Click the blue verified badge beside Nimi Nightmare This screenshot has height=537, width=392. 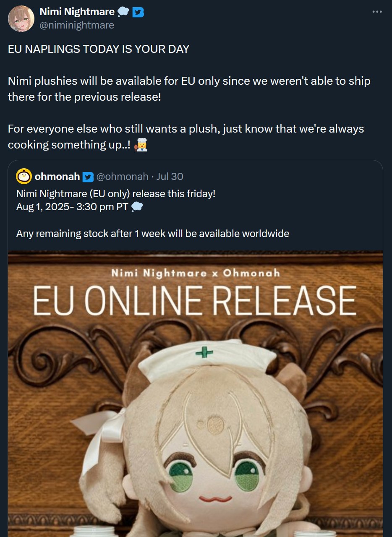[x=138, y=13]
